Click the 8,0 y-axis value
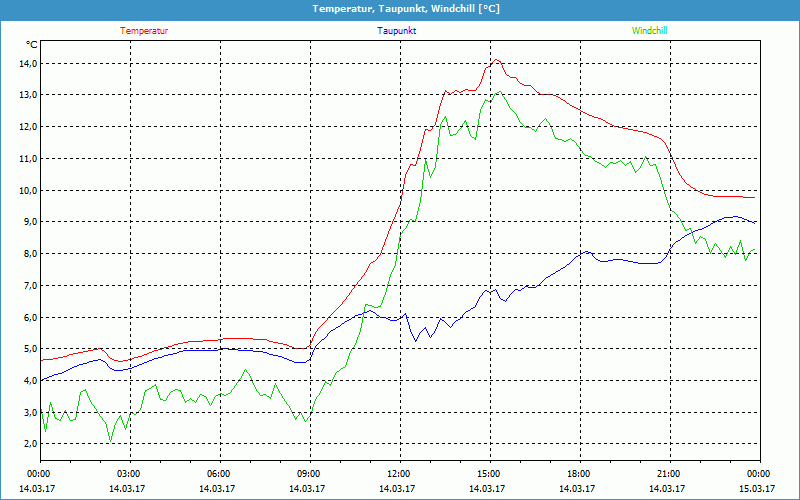 point(30,254)
